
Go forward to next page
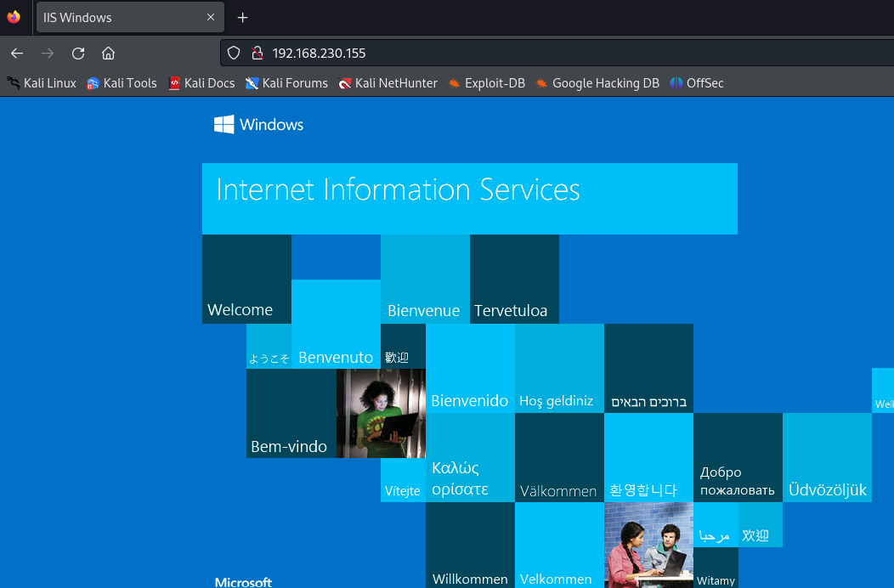[x=48, y=53]
